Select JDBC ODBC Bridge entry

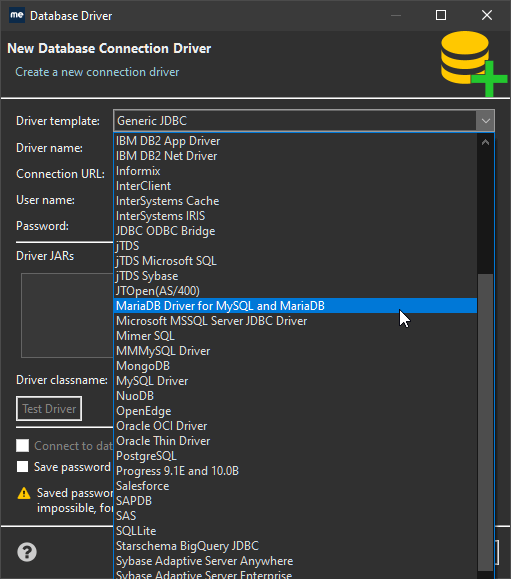[295, 231]
